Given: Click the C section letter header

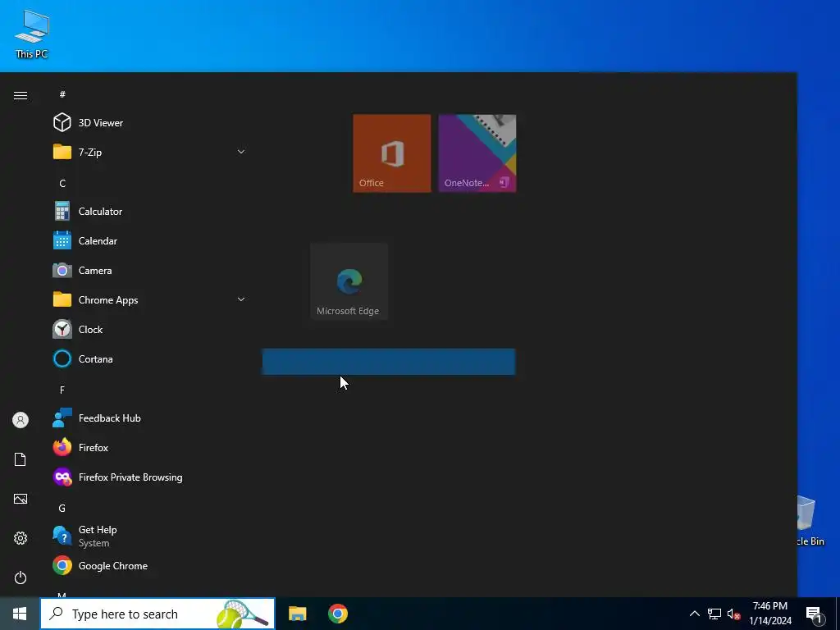Looking at the screenshot, I should coord(62,183).
